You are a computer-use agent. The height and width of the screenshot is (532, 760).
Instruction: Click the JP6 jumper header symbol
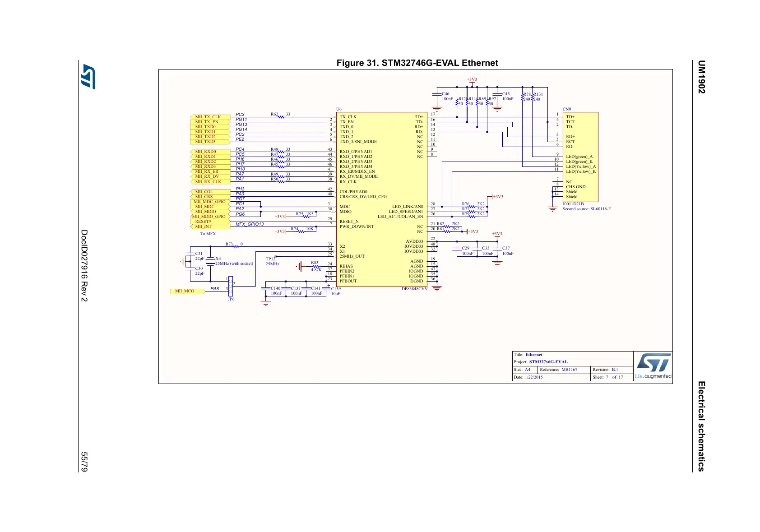point(231,286)
